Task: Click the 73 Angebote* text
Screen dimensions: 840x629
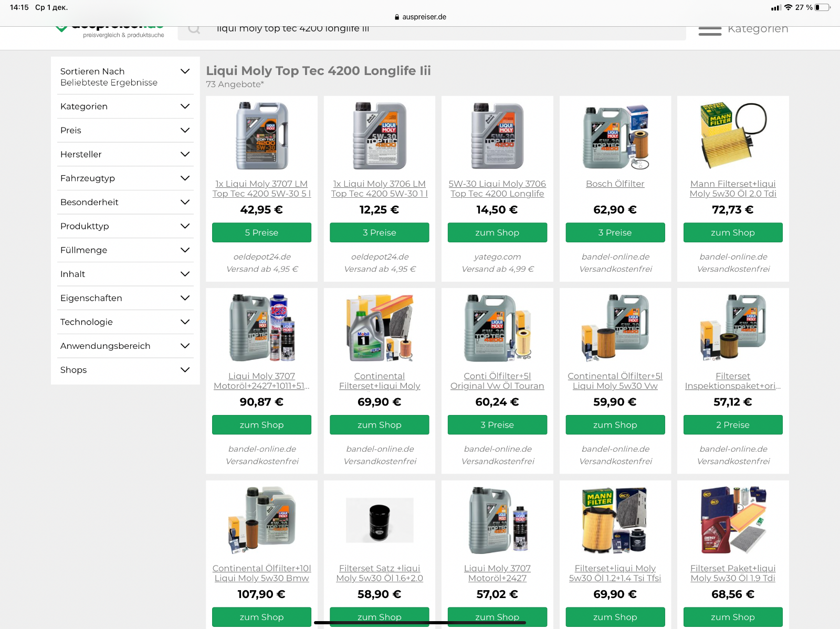Action: click(x=235, y=84)
